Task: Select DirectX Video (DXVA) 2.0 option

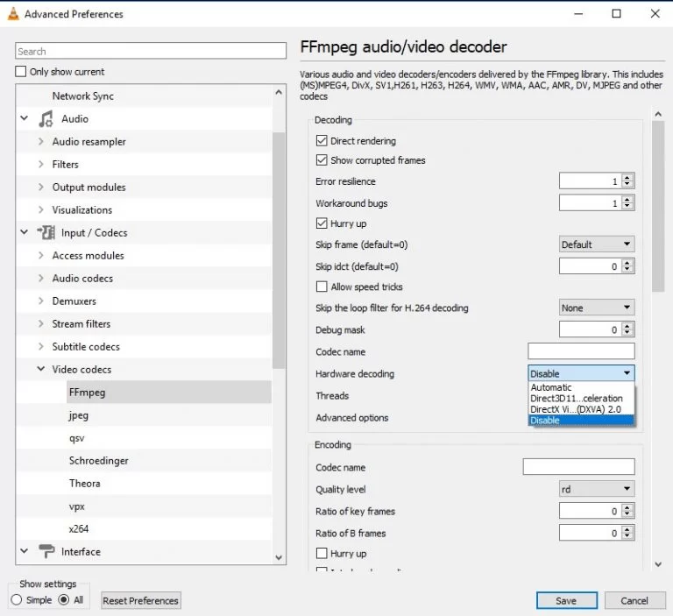Action: [x=576, y=409]
